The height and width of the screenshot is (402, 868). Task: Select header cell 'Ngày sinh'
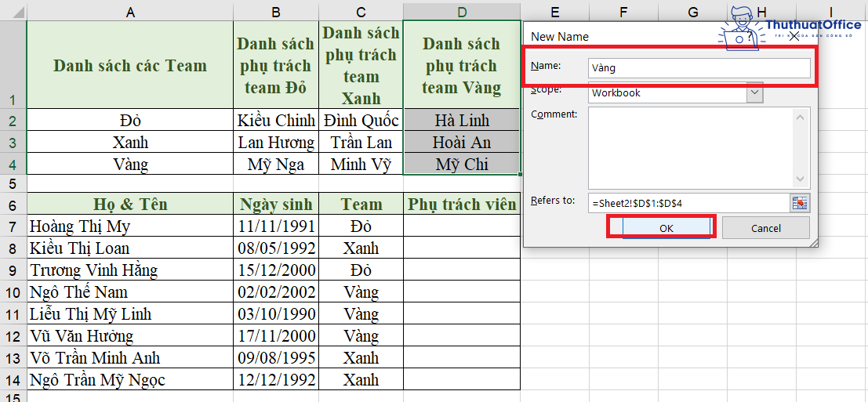276,204
